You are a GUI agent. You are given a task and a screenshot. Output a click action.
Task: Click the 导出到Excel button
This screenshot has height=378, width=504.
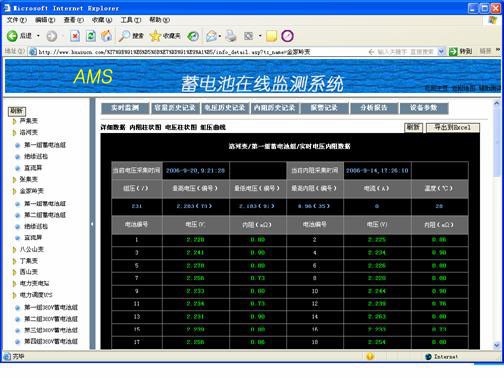coord(453,127)
